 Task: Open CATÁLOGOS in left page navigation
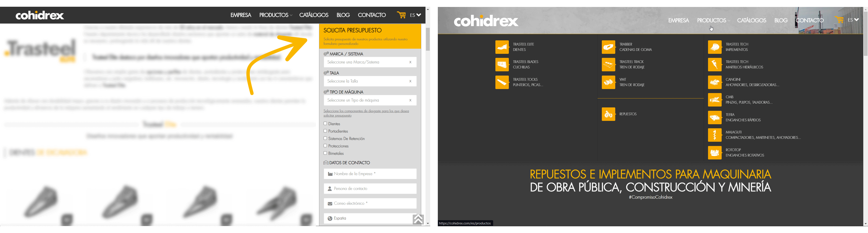tap(314, 15)
